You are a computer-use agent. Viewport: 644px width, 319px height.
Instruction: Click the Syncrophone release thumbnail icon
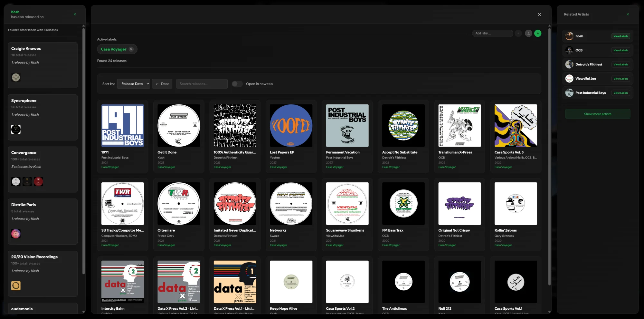click(16, 129)
